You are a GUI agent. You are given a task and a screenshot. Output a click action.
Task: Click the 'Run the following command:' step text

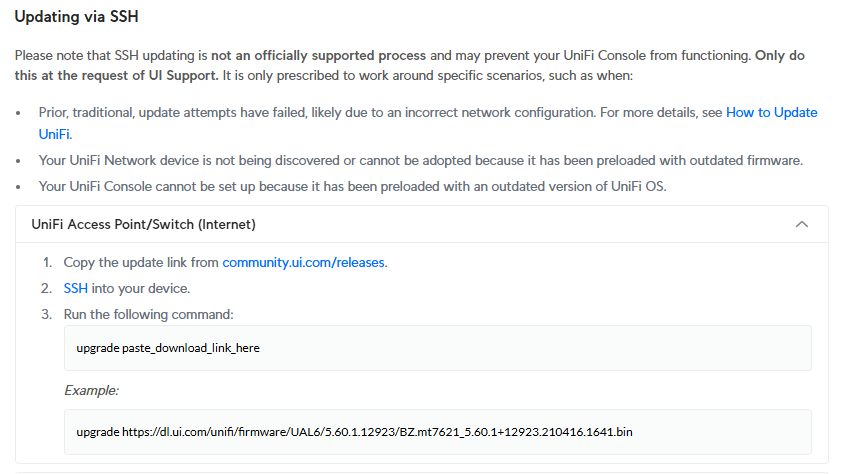click(x=149, y=314)
